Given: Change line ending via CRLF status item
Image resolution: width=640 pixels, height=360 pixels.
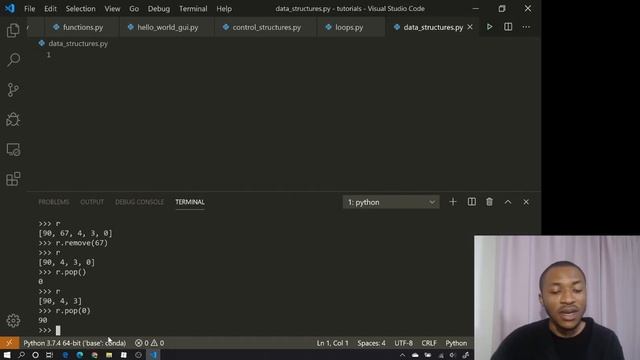Looking at the screenshot, I should point(429,343).
